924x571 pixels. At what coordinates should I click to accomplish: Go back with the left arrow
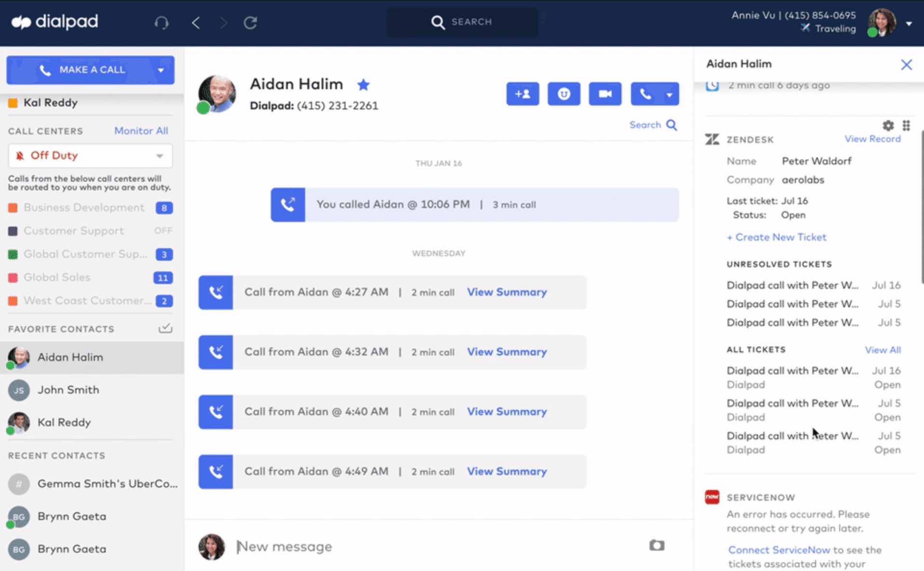[x=196, y=22]
